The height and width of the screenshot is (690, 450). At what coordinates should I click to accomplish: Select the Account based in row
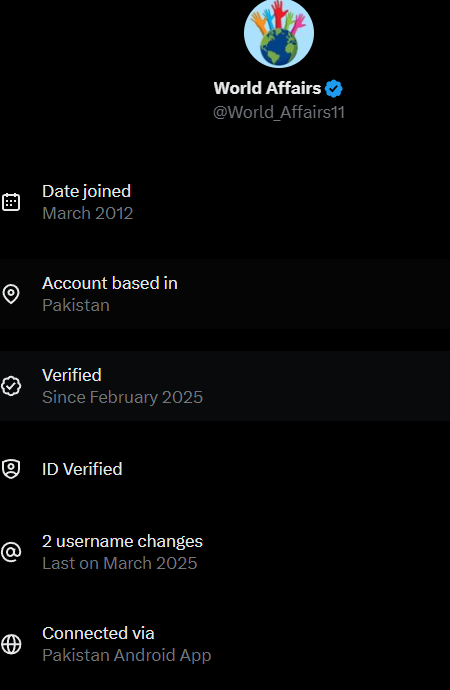click(x=225, y=294)
